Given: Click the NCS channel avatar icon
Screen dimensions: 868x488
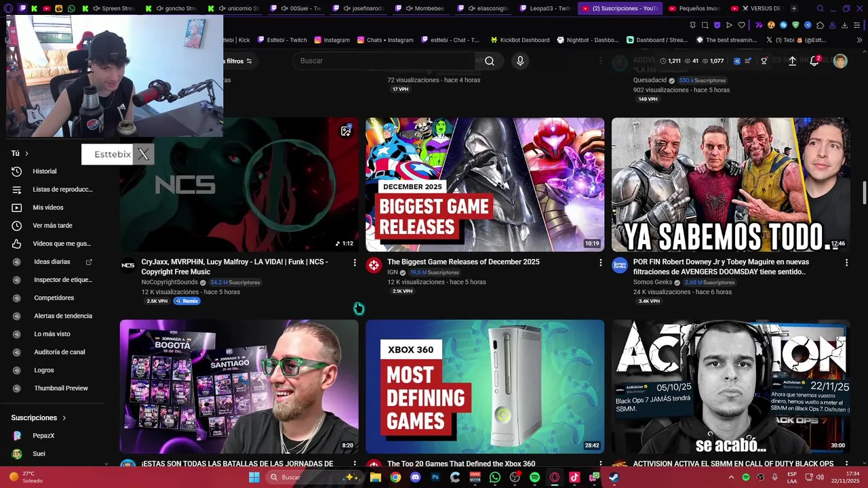Looking at the screenshot, I should (127, 265).
